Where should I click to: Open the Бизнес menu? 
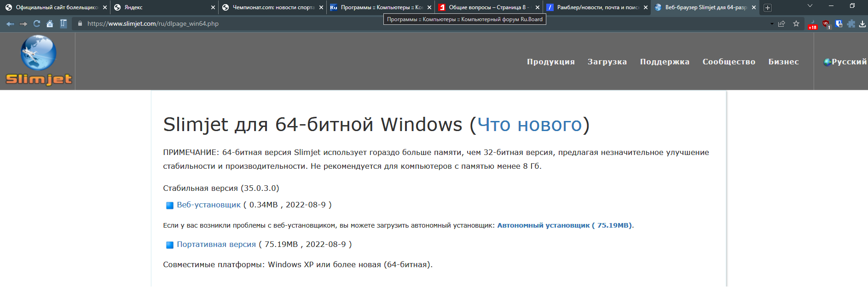pos(783,62)
